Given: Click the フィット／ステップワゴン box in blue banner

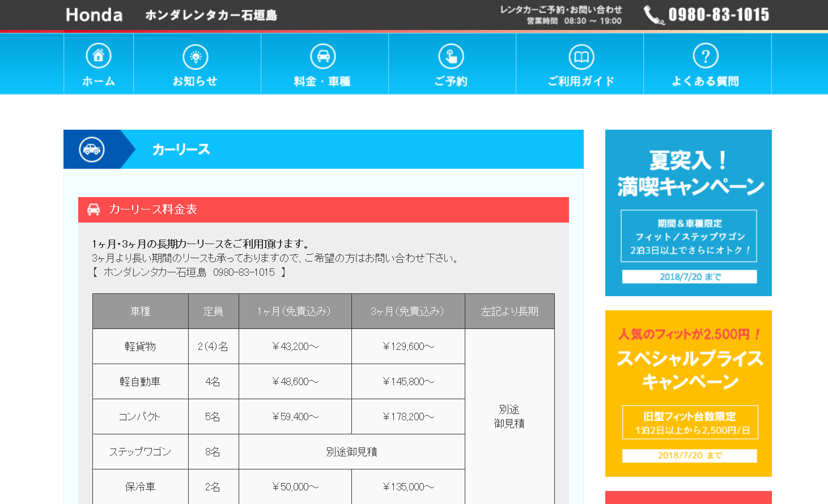Looking at the screenshot, I should coord(689,236).
